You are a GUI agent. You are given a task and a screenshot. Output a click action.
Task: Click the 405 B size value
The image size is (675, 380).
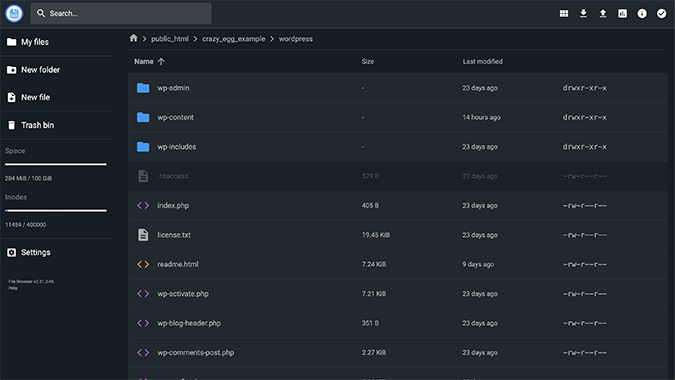tap(370, 205)
